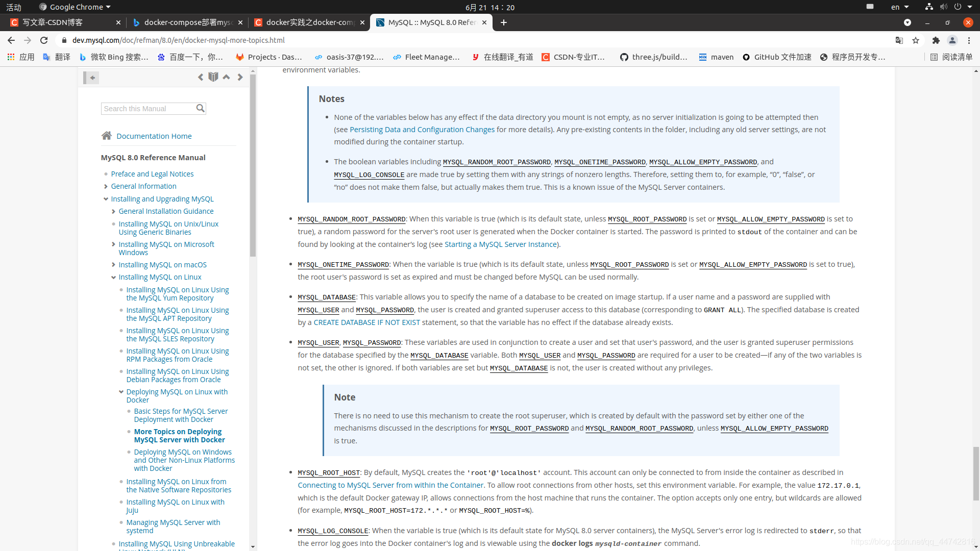Click the browser forward arrow

click(28, 40)
